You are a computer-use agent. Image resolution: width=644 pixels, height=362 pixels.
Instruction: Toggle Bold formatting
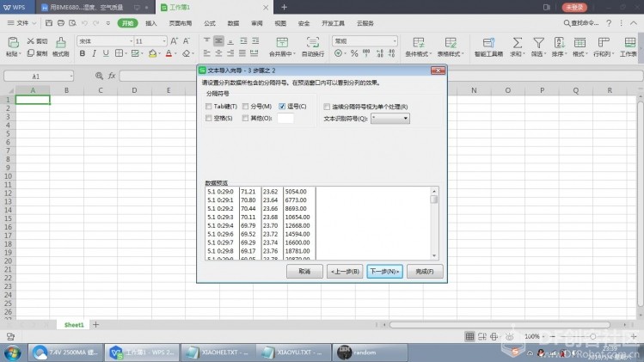click(x=83, y=53)
